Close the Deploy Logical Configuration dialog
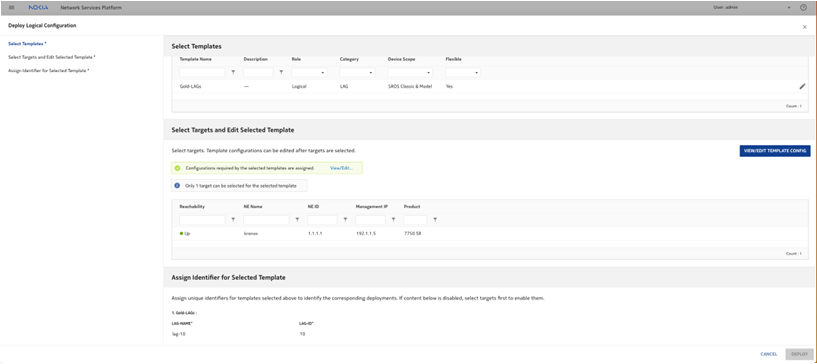The height and width of the screenshot is (364, 817). click(x=804, y=27)
